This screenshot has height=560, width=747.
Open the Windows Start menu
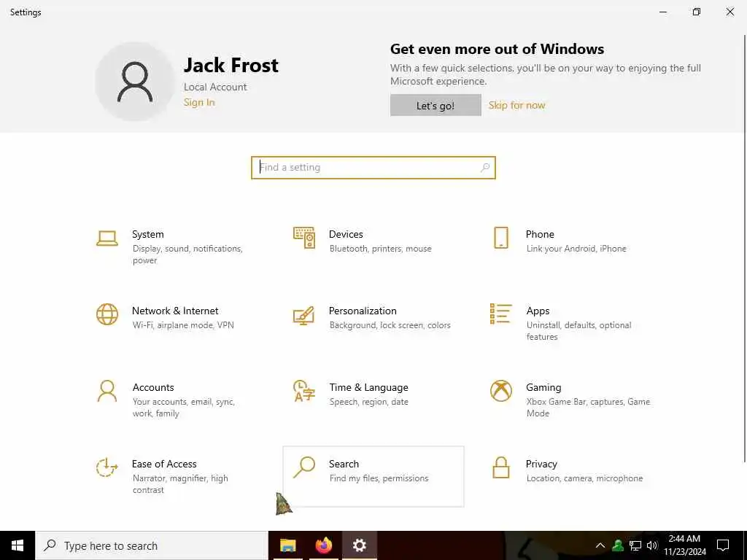tap(18, 545)
